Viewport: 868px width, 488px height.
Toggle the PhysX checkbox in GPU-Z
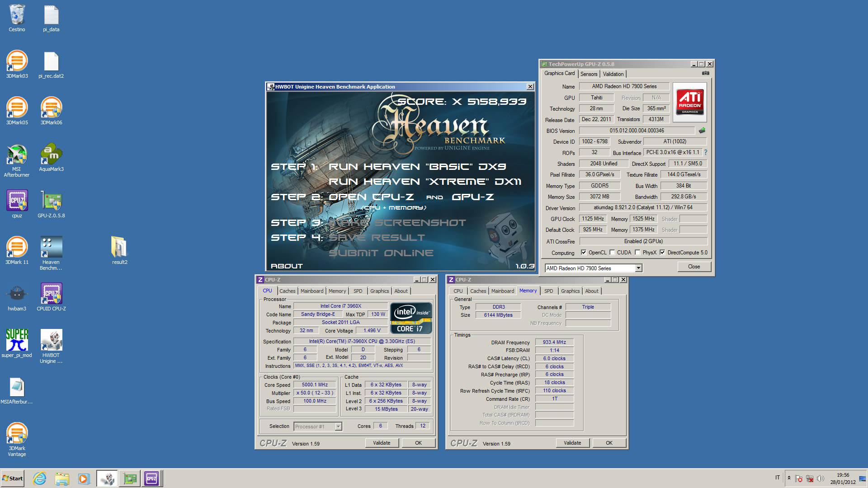[x=637, y=253]
